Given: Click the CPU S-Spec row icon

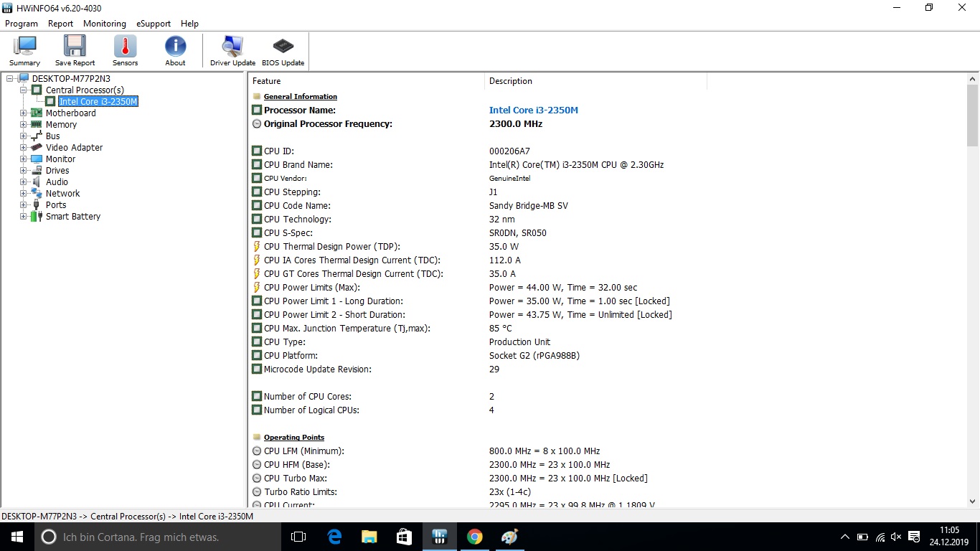Looking at the screenshot, I should [257, 232].
